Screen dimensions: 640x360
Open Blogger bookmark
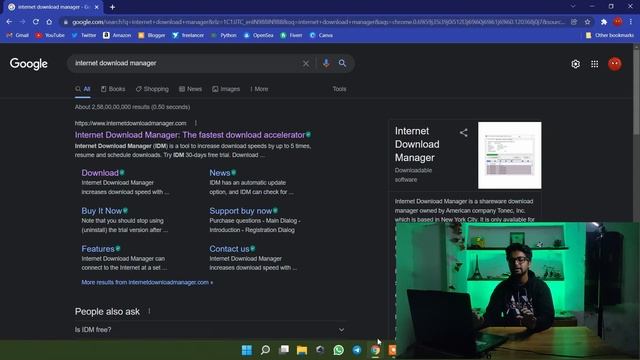click(152, 36)
